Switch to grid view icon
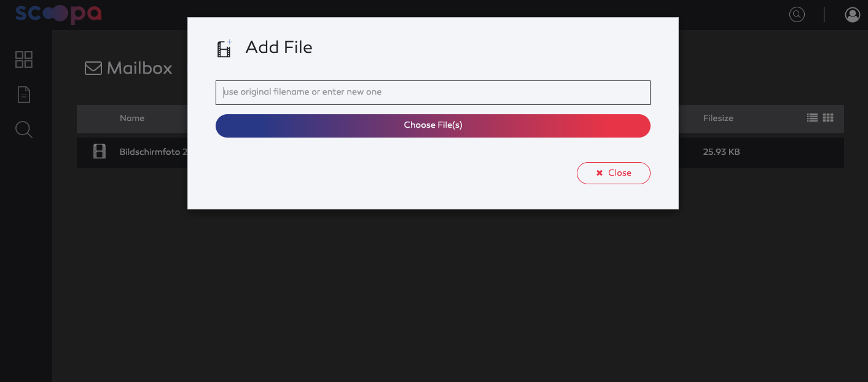 [828, 117]
